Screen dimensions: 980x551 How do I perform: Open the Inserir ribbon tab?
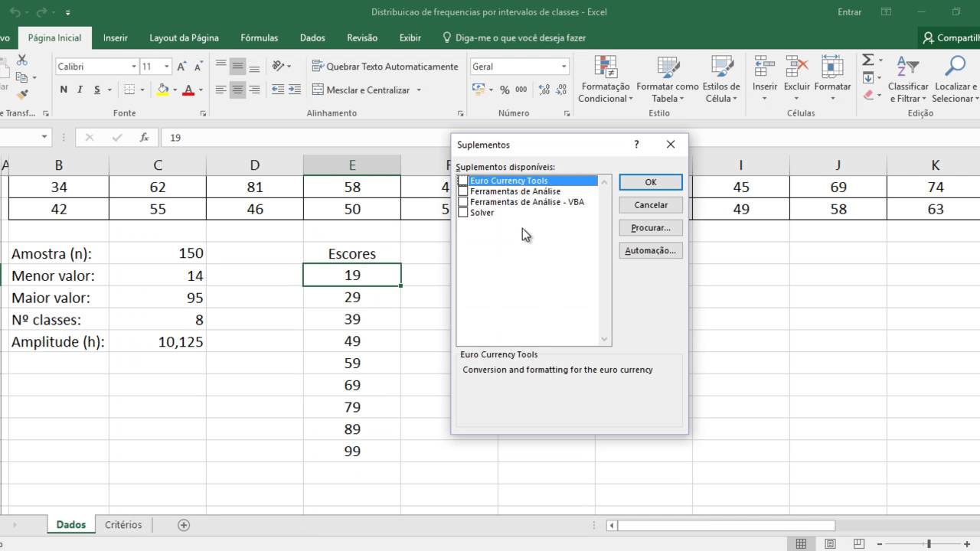point(116,37)
